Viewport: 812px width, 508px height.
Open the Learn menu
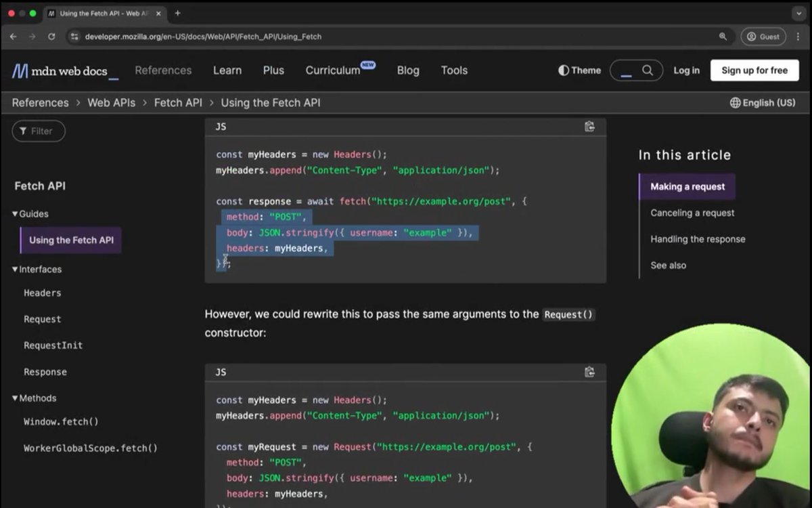[x=227, y=70]
